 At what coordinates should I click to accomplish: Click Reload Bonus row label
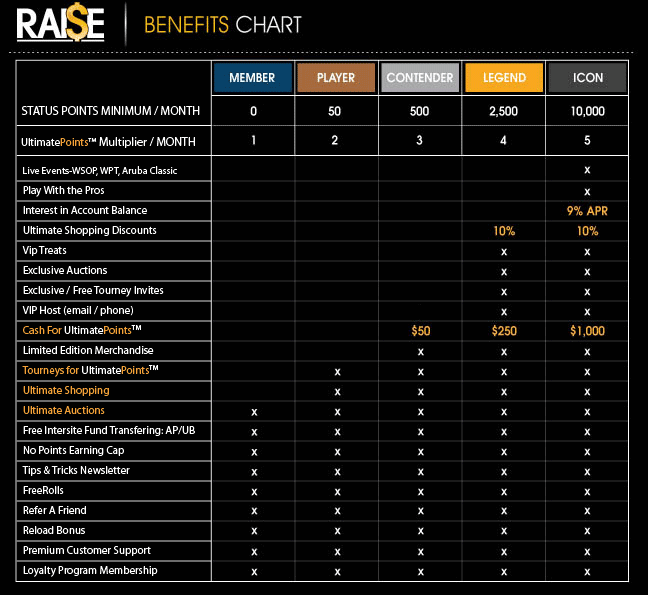[x=54, y=530]
